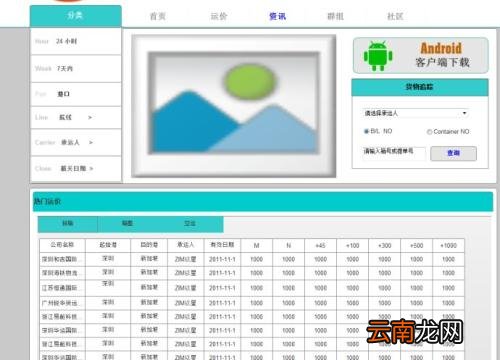
Task: Select the 深圳和吉国际 company cell
Action: click(x=62, y=259)
